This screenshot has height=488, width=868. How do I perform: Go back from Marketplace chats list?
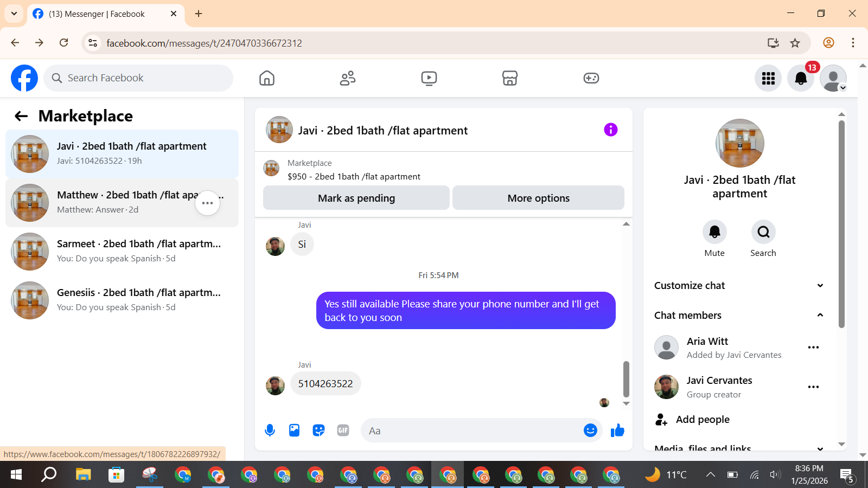[21, 116]
